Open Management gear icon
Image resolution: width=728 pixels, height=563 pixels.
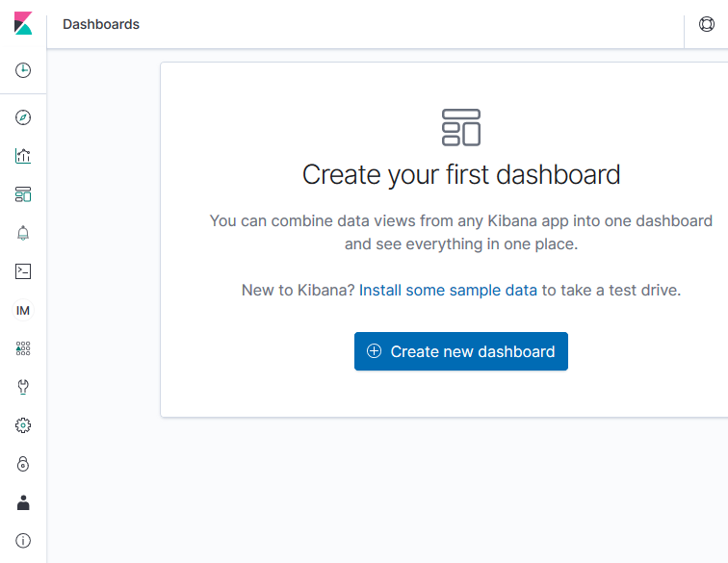click(x=23, y=425)
